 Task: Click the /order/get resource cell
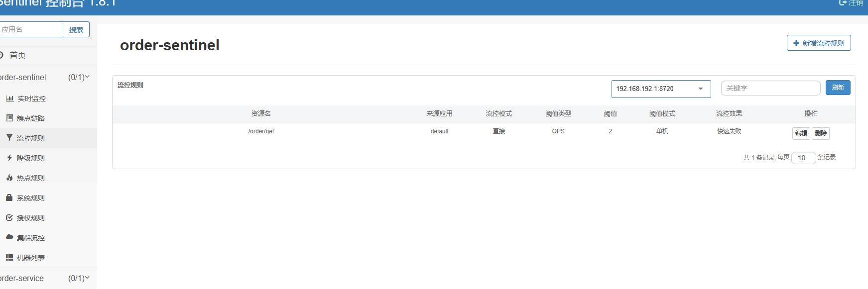pyautogui.click(x=261, y=131)
